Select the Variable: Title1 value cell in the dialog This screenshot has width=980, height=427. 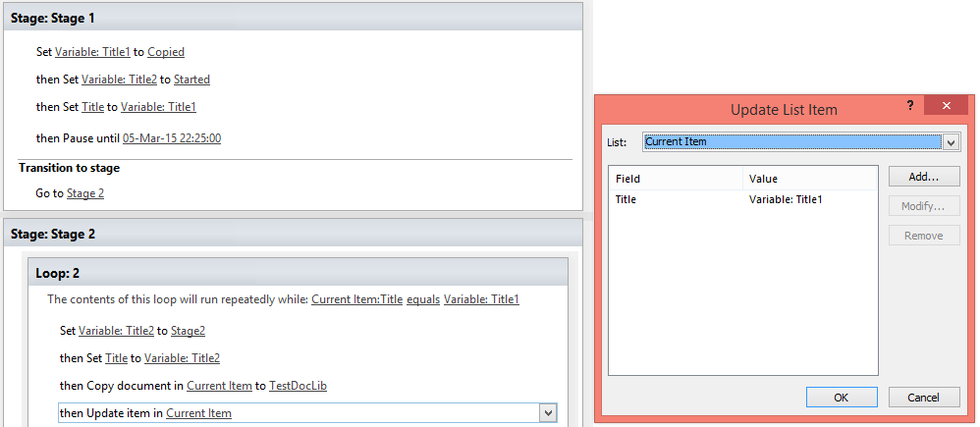786,200
